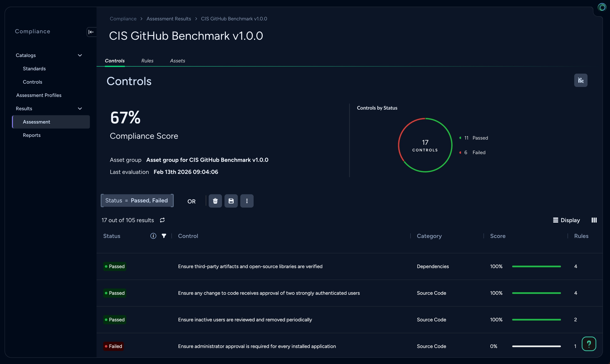The height and width of the screenshot is (364, 610).
Task: Open Assessment Profiles in sidebar
Action: coord(39,95)
